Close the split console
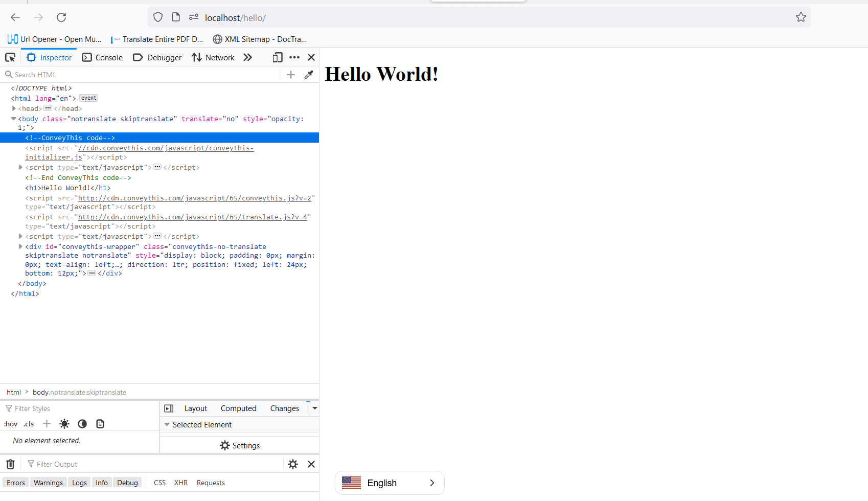Screen dimensions: 868x501 pyautogui.click(x=311, y=464)
